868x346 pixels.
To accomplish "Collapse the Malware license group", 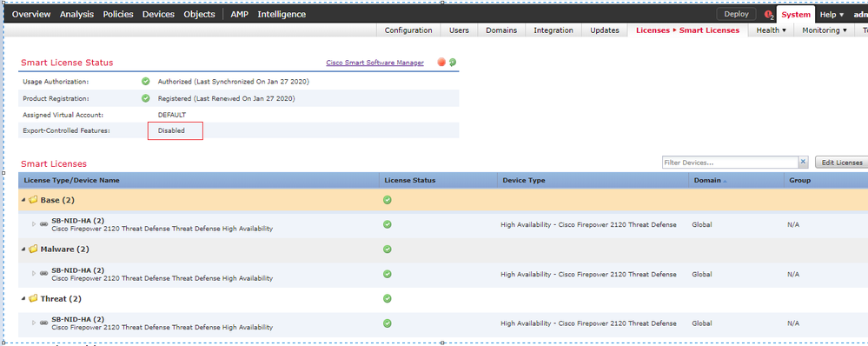I will tap(23, 250).
